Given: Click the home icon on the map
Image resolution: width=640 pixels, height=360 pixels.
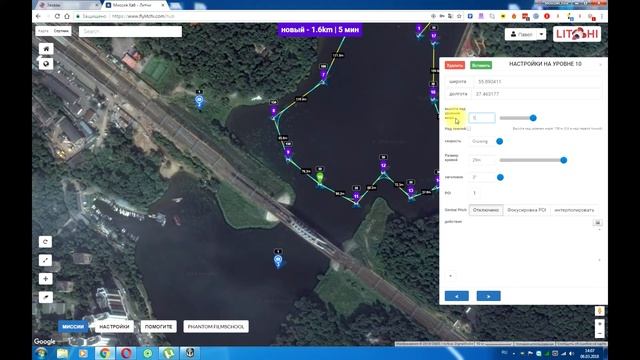Looking at the screenshot, I should coord(46,49).
